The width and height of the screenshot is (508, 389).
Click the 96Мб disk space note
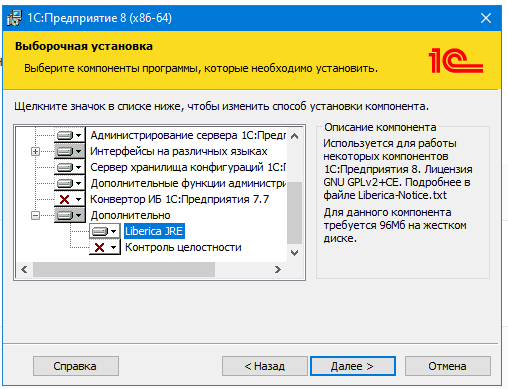click(x=395, y=225)
